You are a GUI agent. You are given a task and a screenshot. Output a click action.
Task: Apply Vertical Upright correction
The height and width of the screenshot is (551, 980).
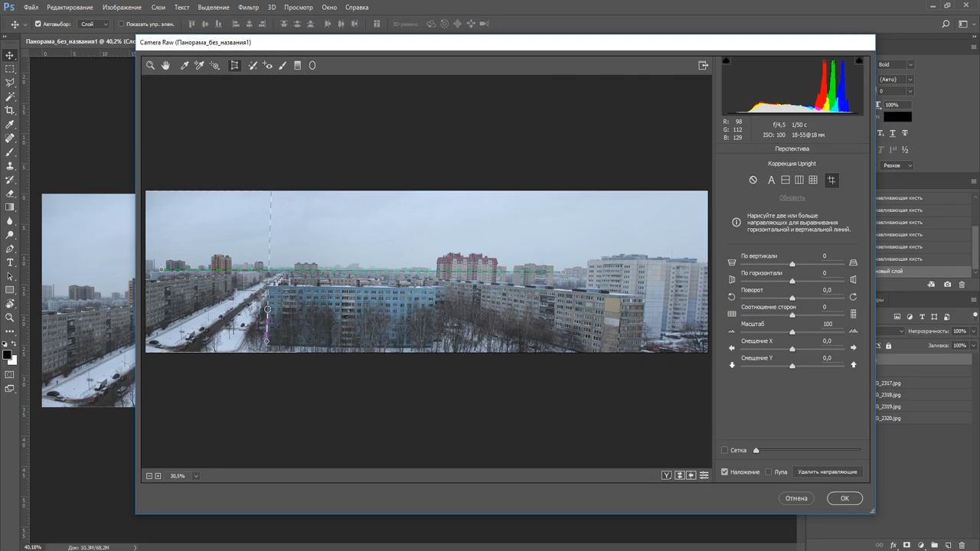pyautogui.click(x=799, y=180)
